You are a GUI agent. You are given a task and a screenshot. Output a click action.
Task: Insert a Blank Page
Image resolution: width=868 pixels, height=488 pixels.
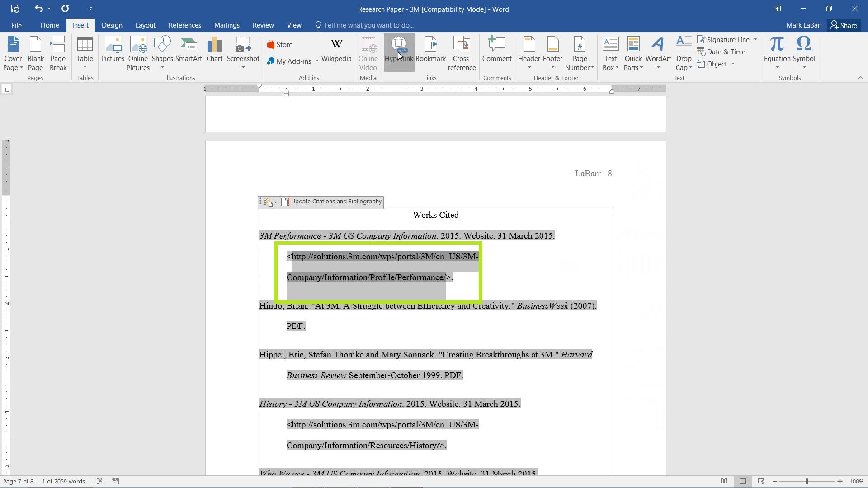pos(36,53)
